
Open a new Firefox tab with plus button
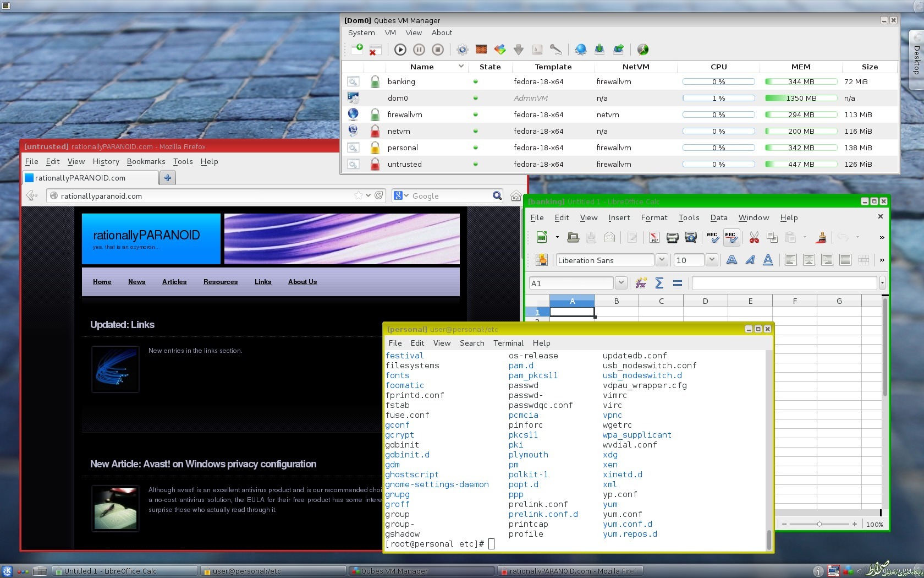[168, 178]
